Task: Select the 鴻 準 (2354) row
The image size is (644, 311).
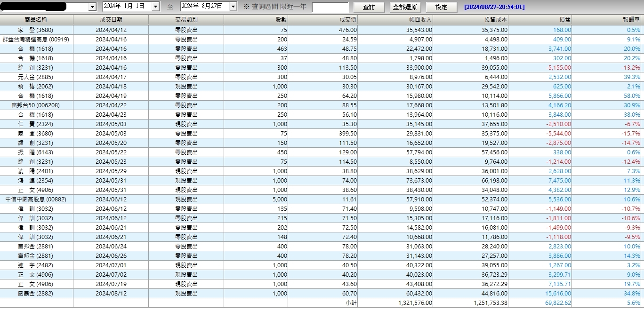Action: tap(322, 181)
